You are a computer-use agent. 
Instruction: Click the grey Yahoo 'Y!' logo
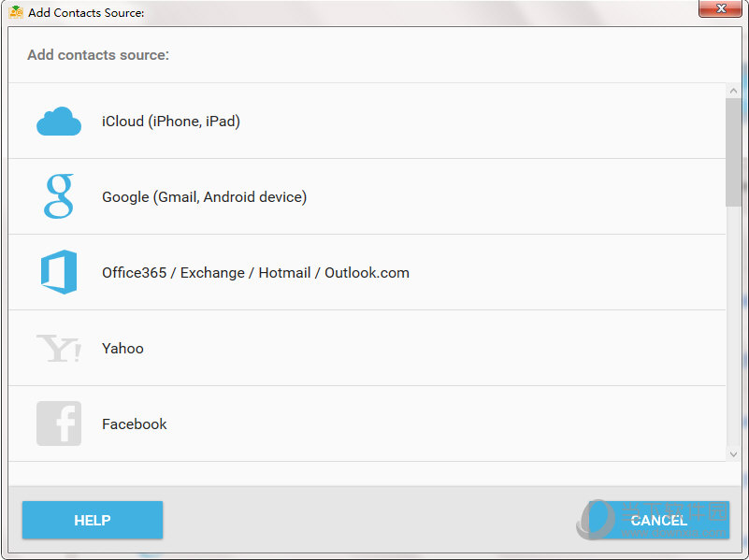click(x=59, y=348)
